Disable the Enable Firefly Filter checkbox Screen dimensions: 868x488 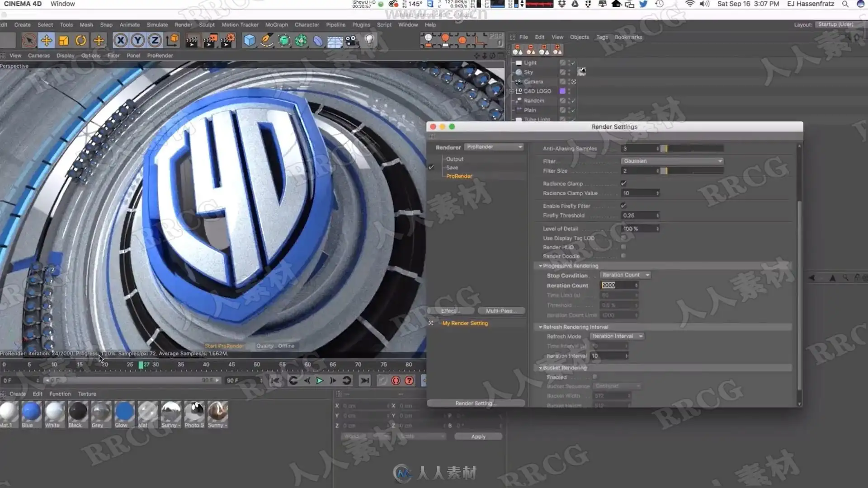[x=623, y=206]
